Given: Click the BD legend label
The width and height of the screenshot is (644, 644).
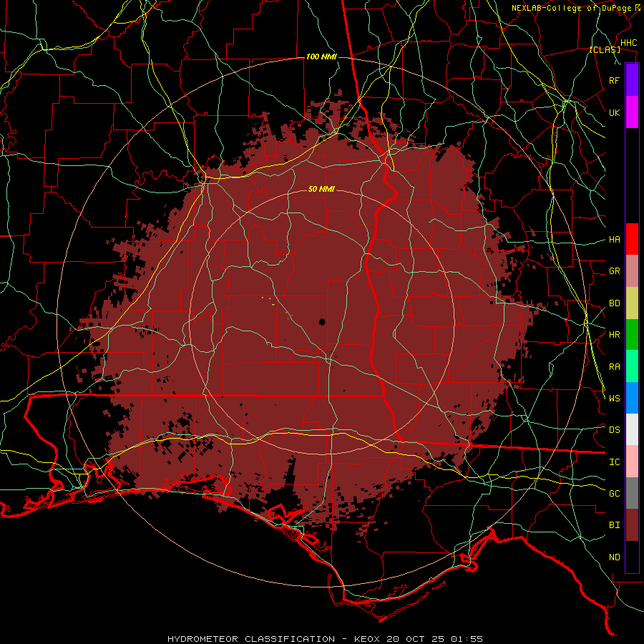Looking at the screenshot, I should pos(615,303).
